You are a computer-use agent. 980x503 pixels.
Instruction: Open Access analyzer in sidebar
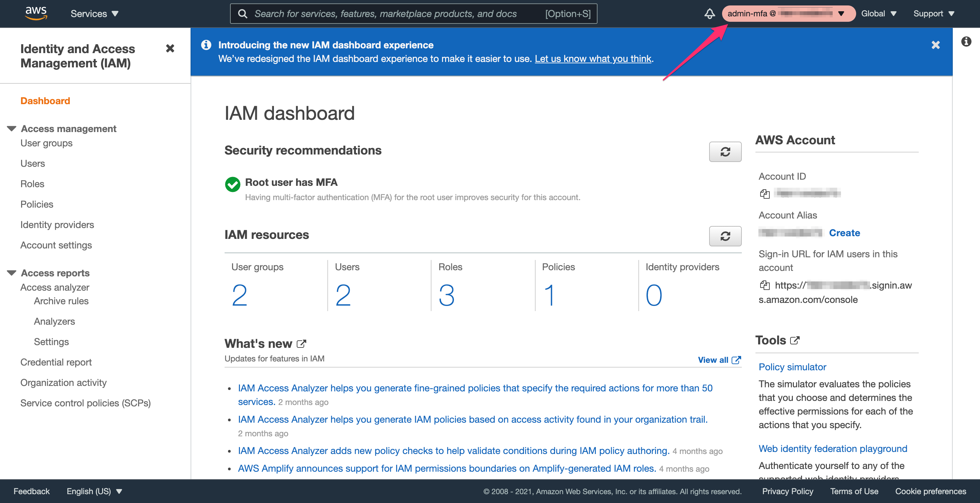pos(55,287)
